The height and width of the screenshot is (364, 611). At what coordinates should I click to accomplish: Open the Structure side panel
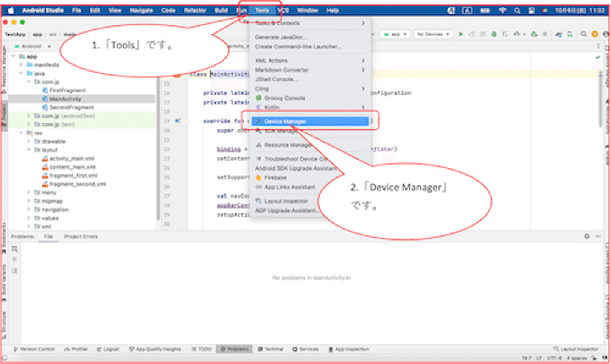[4, 325]
